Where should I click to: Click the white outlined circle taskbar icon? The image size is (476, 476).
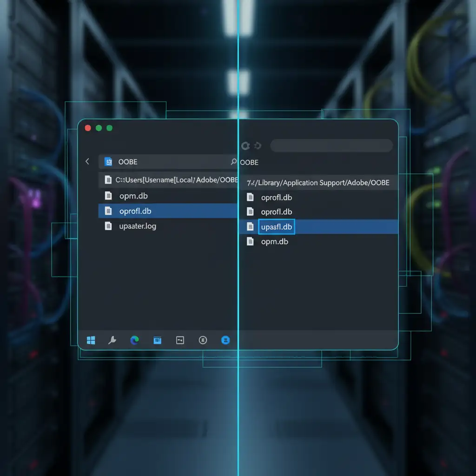[x=203, y=340]
